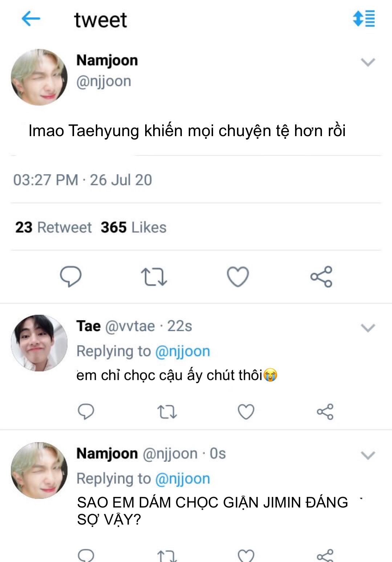This screenshot has width=392, height=562.
Task: Like Namjoon's main tweet
Action: pos(238,277)
